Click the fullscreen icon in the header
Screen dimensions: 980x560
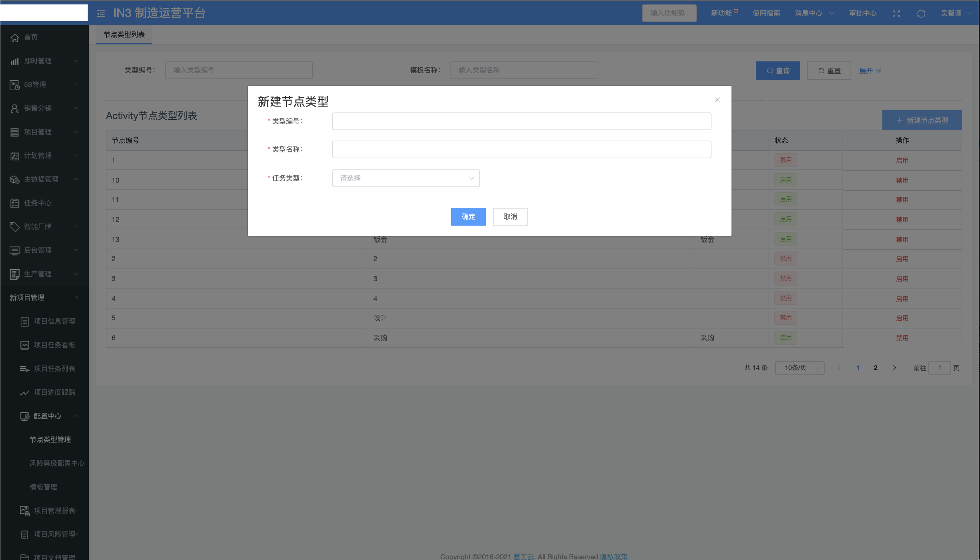[896, 14]
